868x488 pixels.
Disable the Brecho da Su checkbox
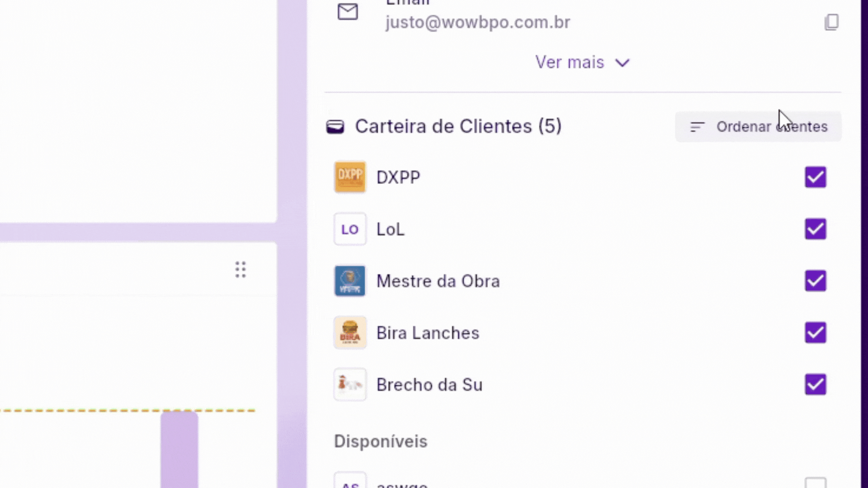(815, 385)
